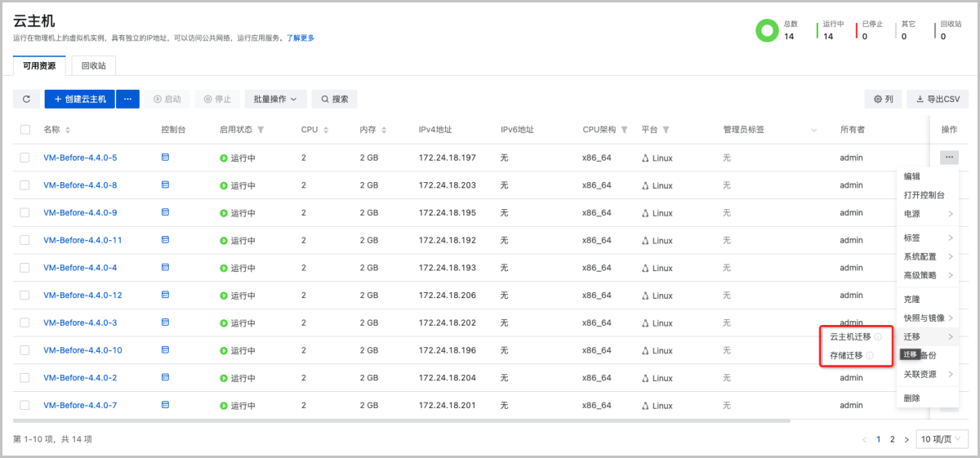Click the filter icon on CPU架构 column
This screenshot has height=458, width=980.
[625, 130]
